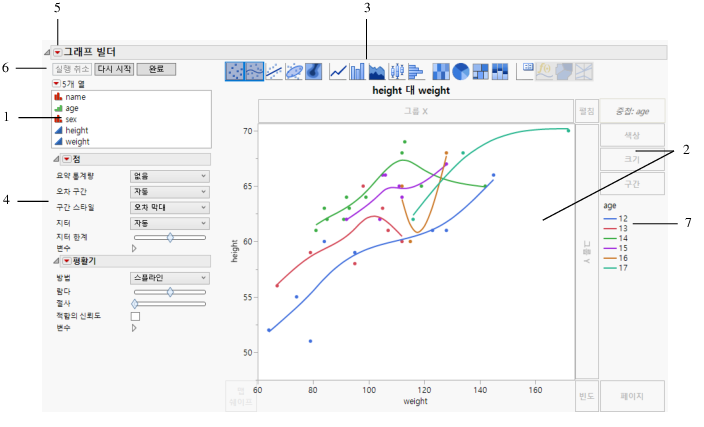Select the Ellipse element icon
Viewport: 704px width, 427px height.
coord(294,71)
